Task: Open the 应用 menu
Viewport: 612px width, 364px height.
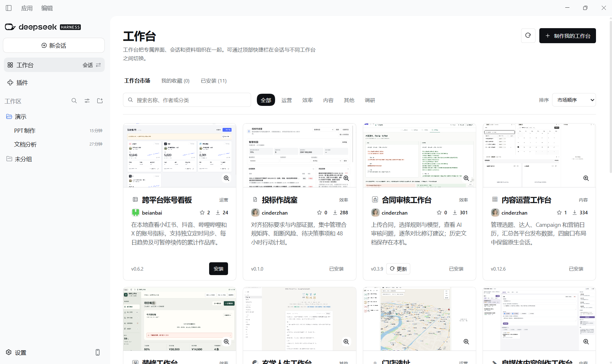Action: coord(27,8)
